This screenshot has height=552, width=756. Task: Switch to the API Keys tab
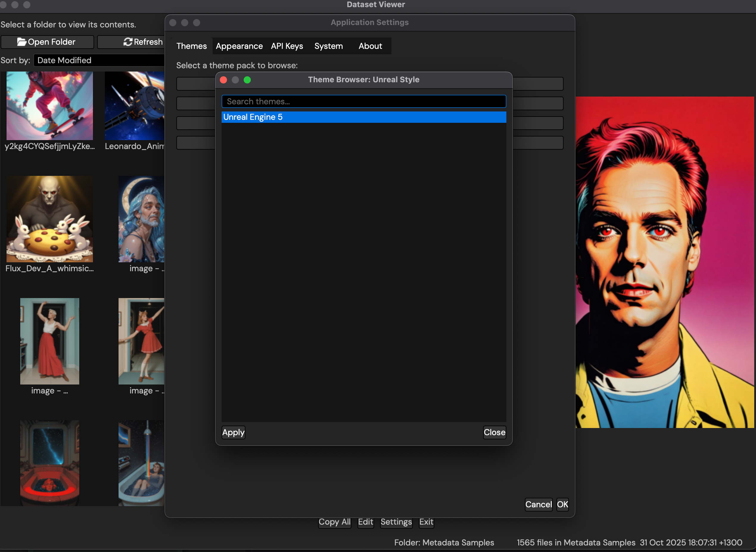click(287, 46)
